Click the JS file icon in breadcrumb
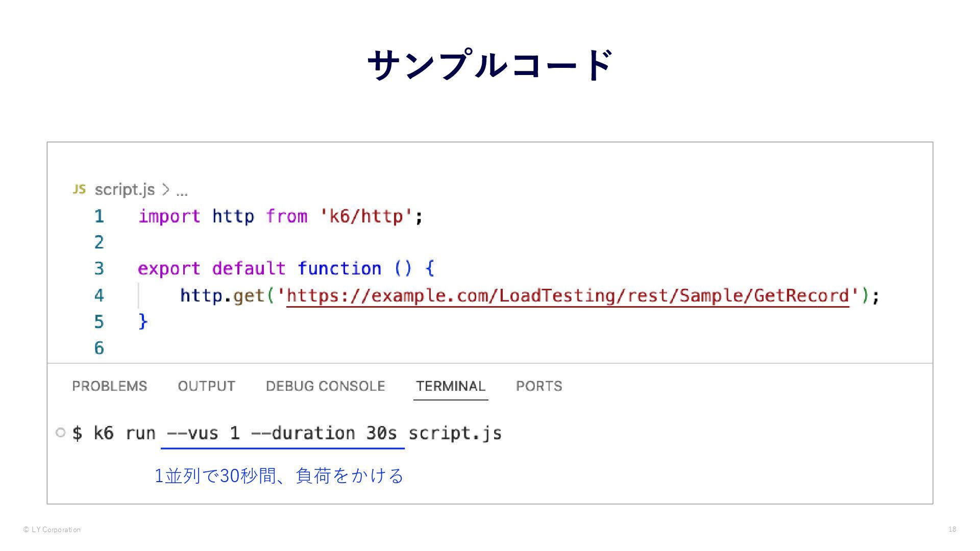Screen dimensions: 980x551 (79, 189)
